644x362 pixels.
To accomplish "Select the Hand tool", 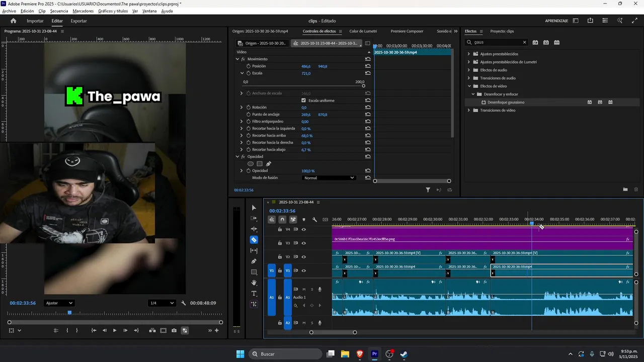I will 254,283.
